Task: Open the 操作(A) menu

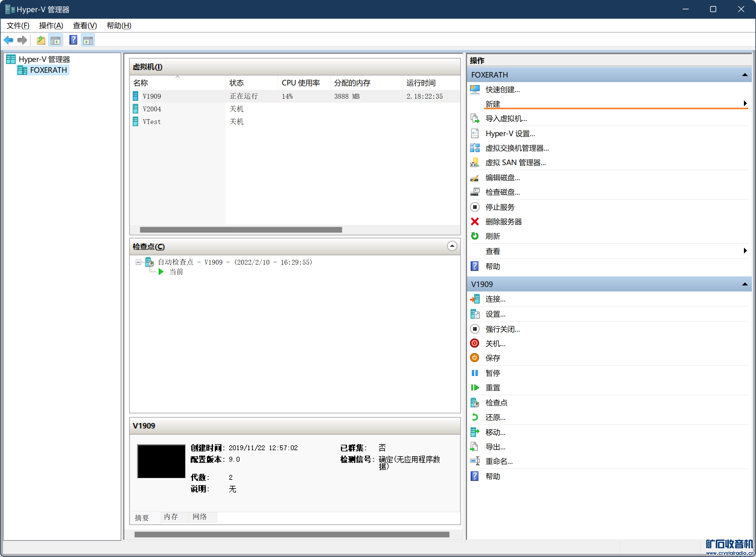Action: [x=51, y=26]
